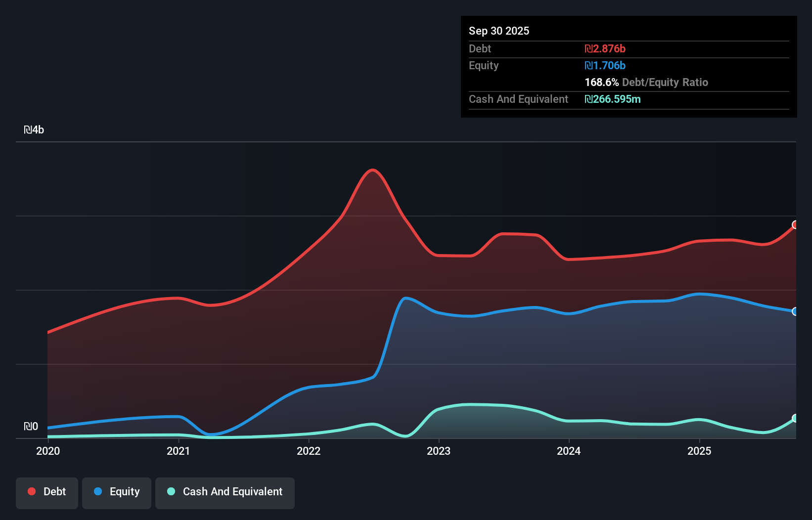Click the ₪4b y-axis label

[35, 130]
